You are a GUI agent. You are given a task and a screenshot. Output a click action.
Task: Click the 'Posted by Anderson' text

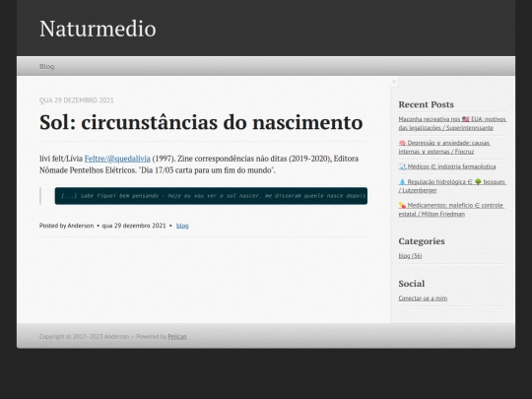67,226
